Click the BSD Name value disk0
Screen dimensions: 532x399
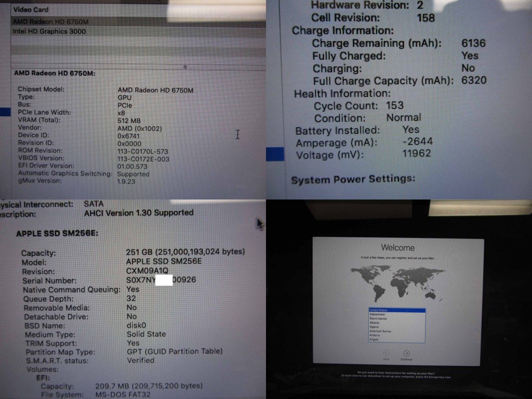point(137,325)
